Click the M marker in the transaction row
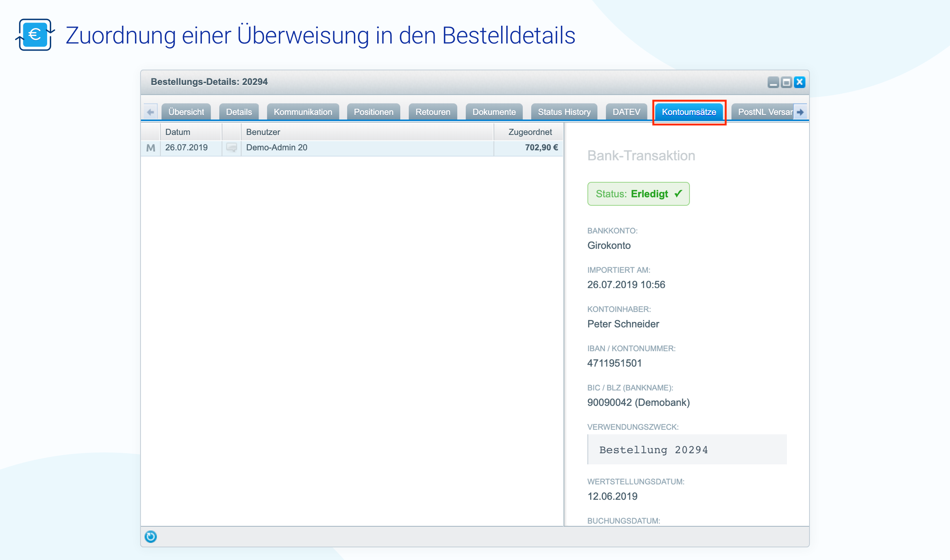950x560 pixels. (150, 148)
